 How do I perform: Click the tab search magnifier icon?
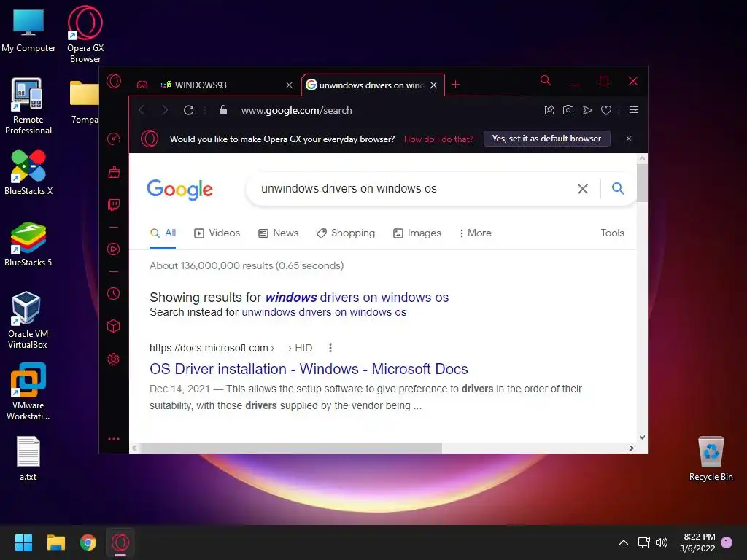point(546,80)
